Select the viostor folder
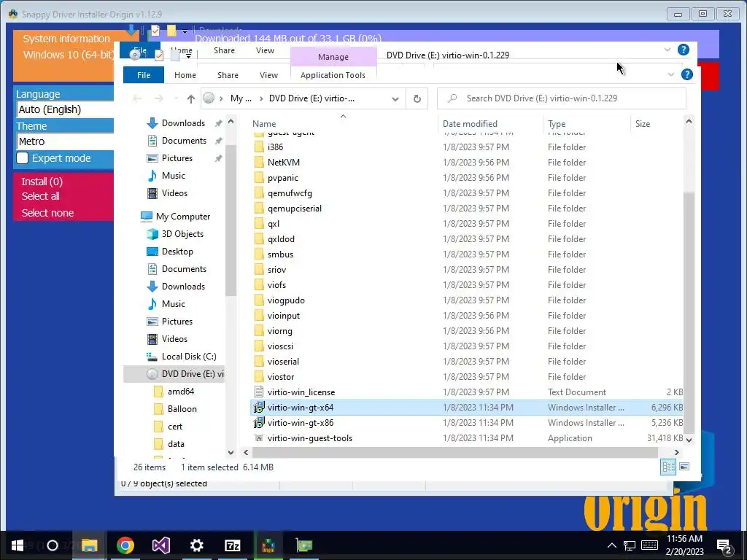Screen dimensions: 747x560 (x=281, y=377)
